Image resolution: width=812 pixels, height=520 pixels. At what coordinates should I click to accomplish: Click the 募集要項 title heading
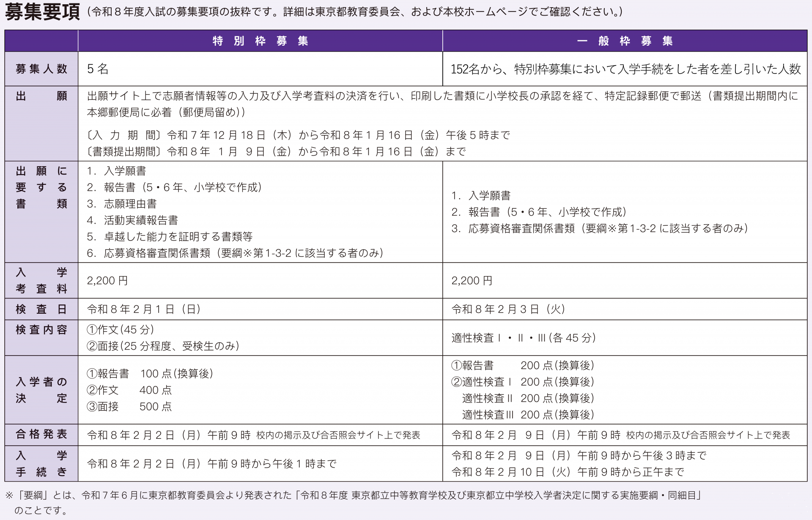tap(42, 12)
